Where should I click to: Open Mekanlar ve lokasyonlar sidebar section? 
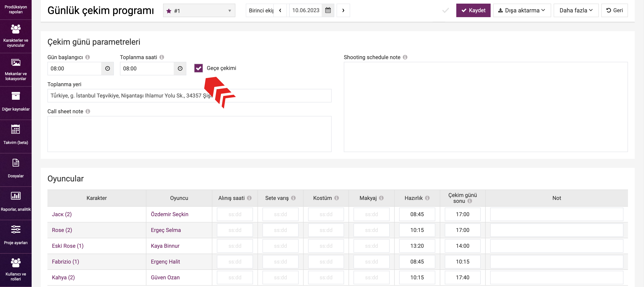(x=16, y=70)
